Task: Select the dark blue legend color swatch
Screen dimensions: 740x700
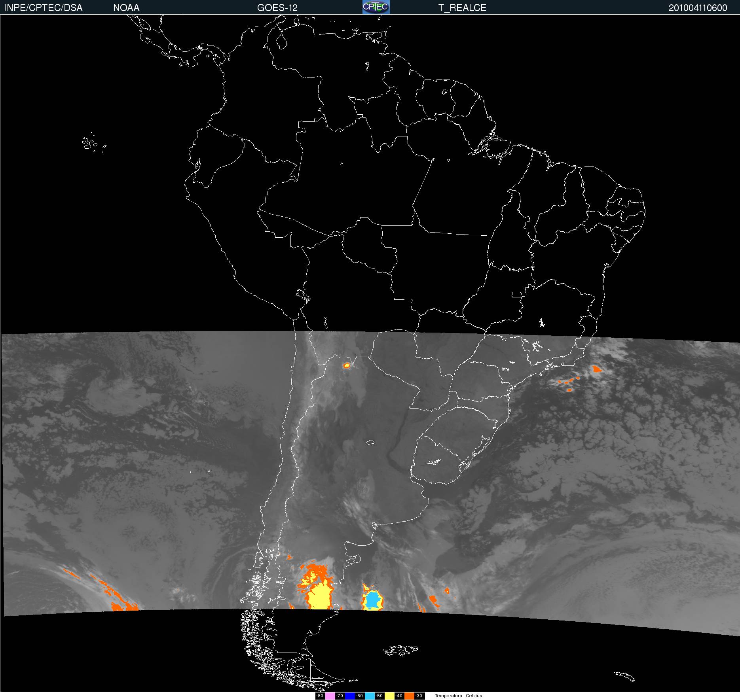Action: 350,696
